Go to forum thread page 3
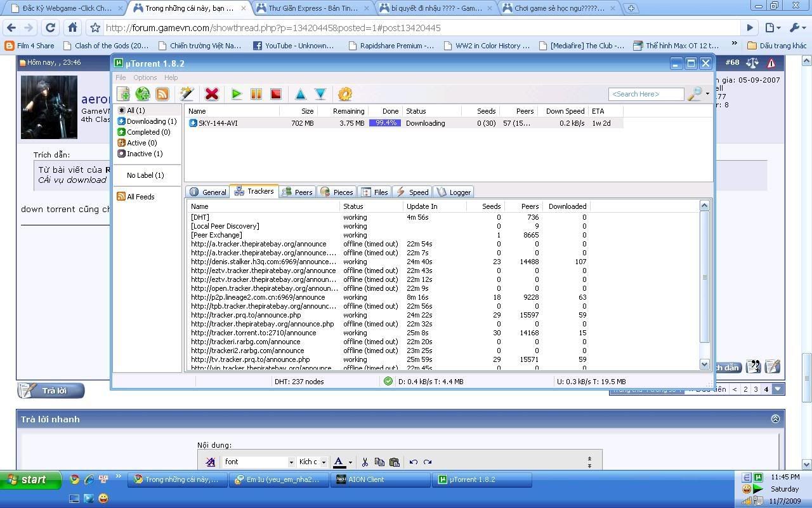The height and width of the screenshot is (508, 812). (x=756, y=389)
